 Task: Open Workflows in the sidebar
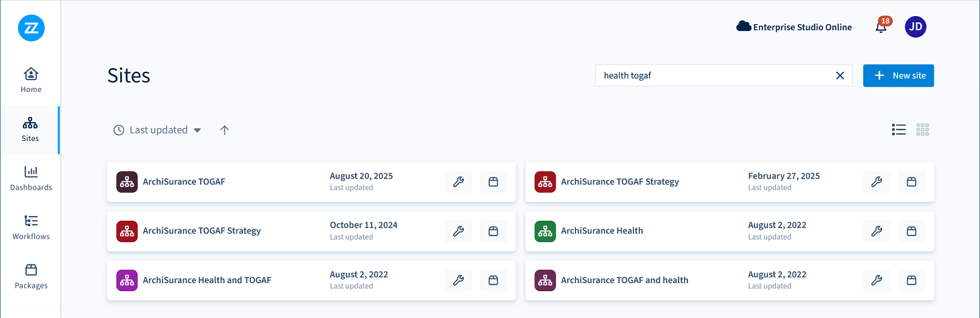31,227
